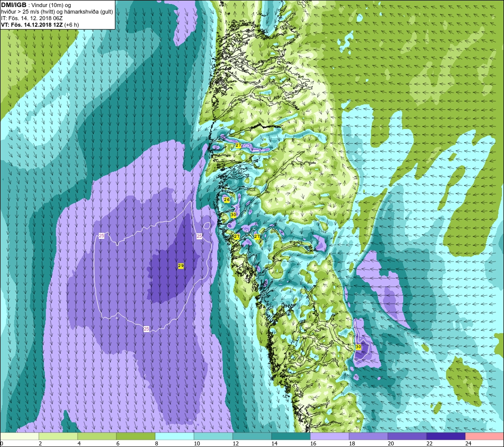Click the legend scale number 8
This screenshot has height=447, width=504.
coord(157,443)
